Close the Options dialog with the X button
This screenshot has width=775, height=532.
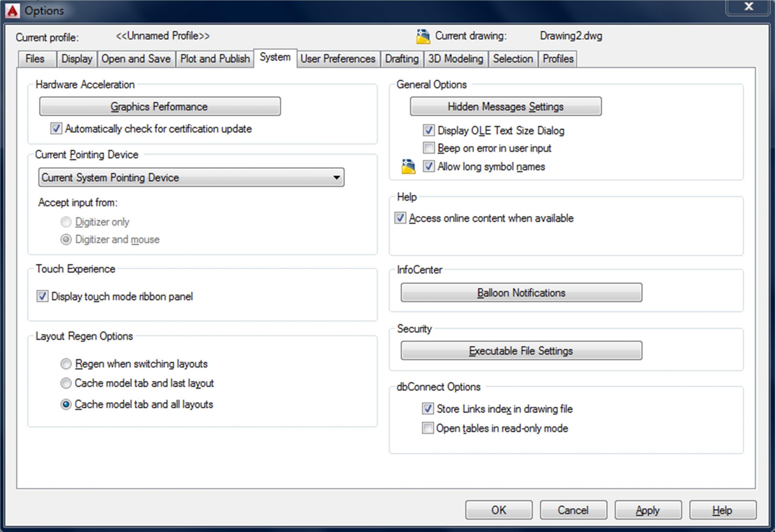click(749, 7)
